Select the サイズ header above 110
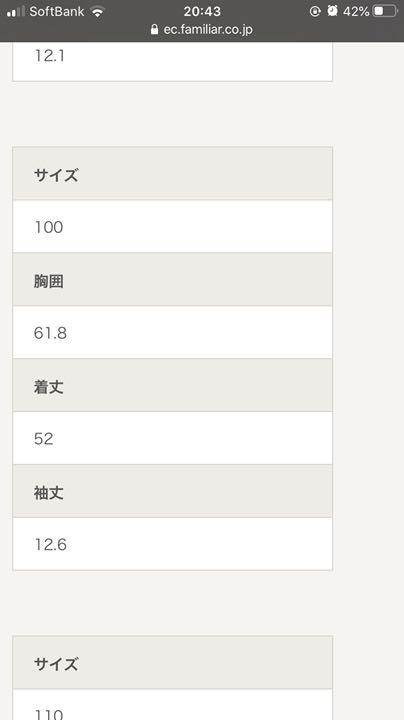 (x=173, y=663)
